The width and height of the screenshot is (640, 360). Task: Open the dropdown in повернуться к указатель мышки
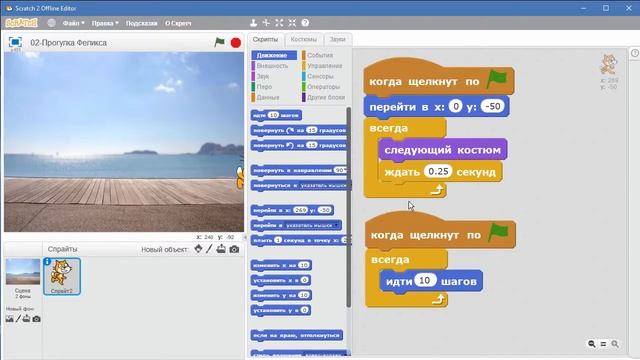pos(324,185)
